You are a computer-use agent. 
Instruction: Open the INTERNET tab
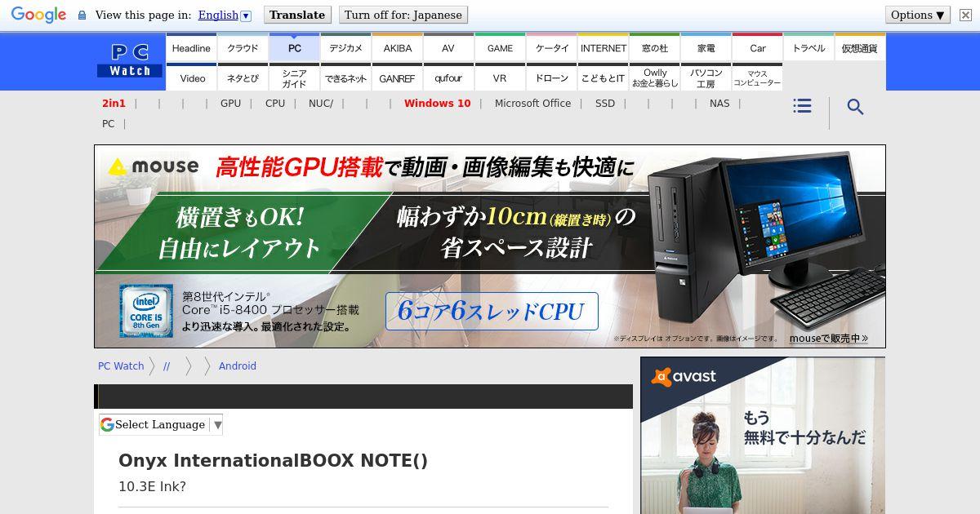(603, 48)
